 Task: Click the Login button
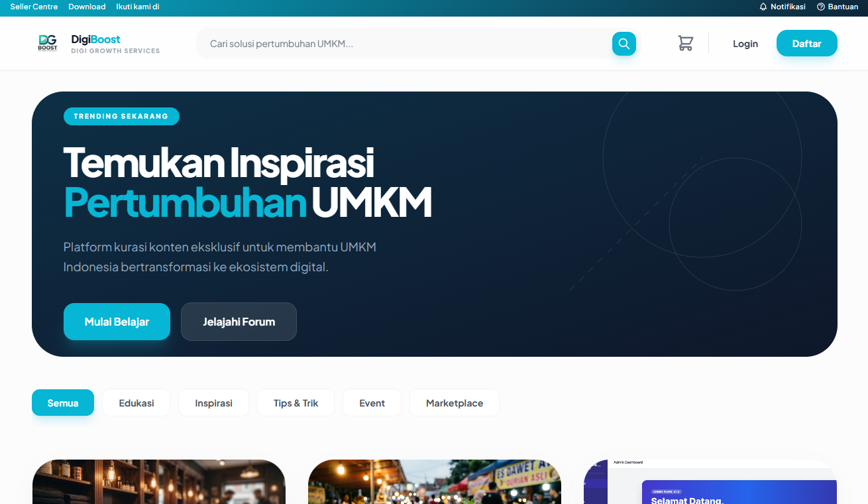click(x=745, y=44)
